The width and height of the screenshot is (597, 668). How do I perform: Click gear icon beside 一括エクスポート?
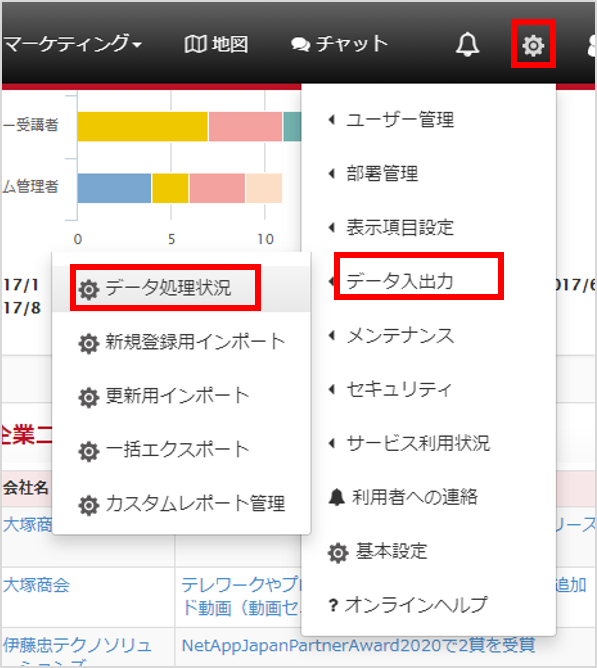[x=89, y=451]
